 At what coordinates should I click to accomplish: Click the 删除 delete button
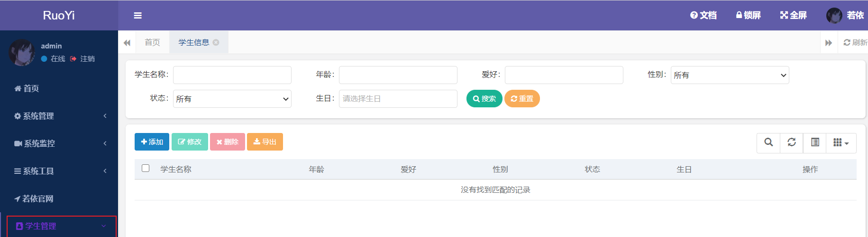(x=228, y=142)
